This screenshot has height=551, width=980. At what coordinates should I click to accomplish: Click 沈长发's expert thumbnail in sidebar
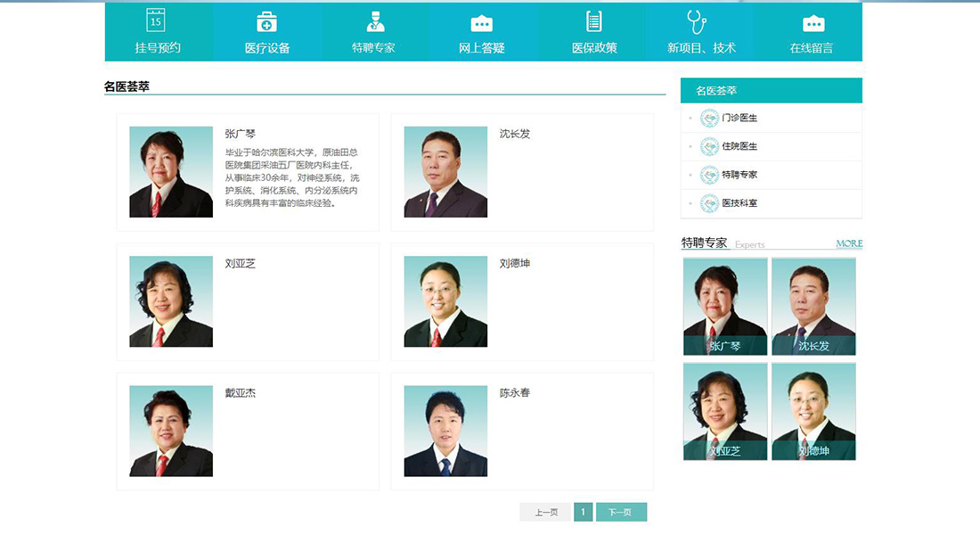click(813, 306)
